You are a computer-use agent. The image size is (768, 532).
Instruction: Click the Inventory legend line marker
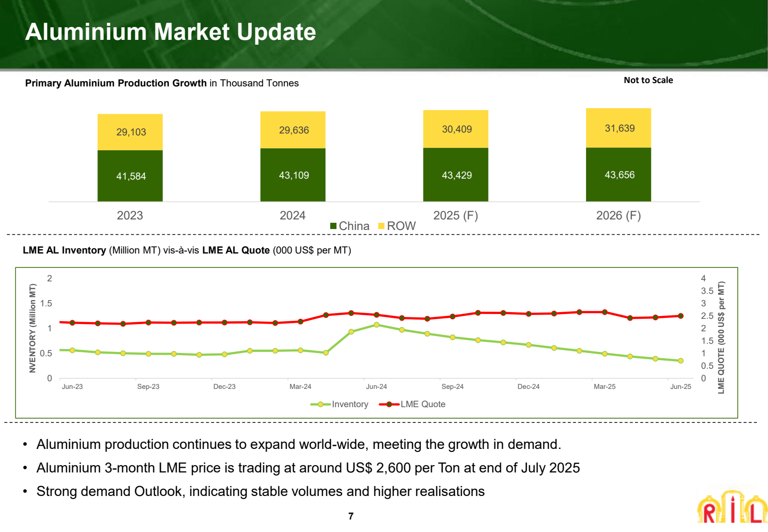320,404
